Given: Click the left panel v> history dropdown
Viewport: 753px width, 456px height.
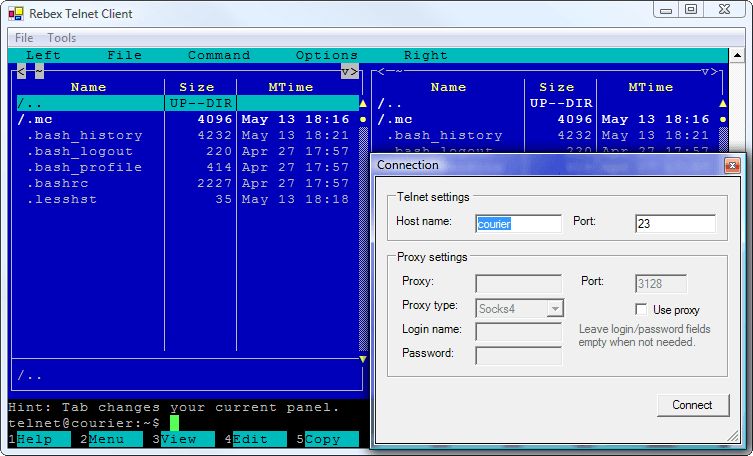Looking at the screenshot, I should (x=350, y=72).
